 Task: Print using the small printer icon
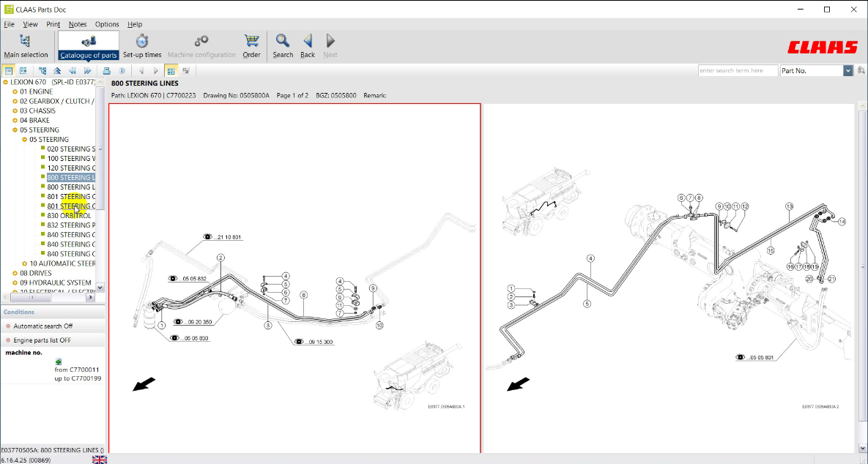(106, 71)
